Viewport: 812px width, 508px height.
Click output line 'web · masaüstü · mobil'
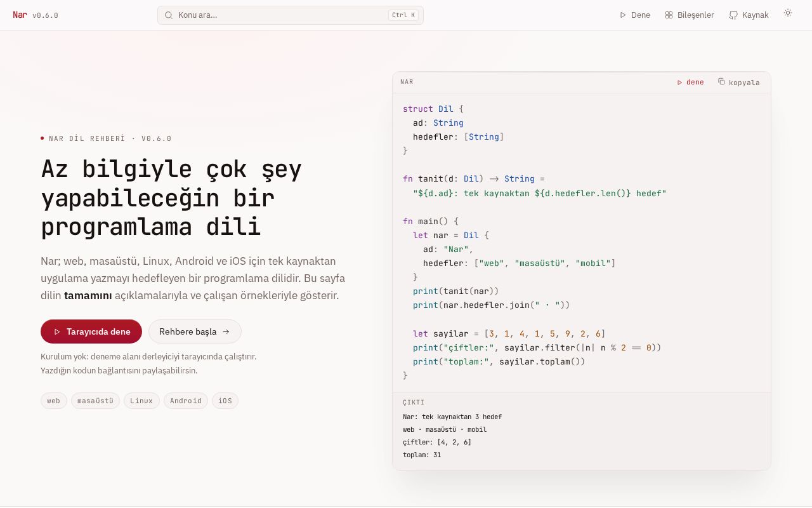(x=445, y=429)
